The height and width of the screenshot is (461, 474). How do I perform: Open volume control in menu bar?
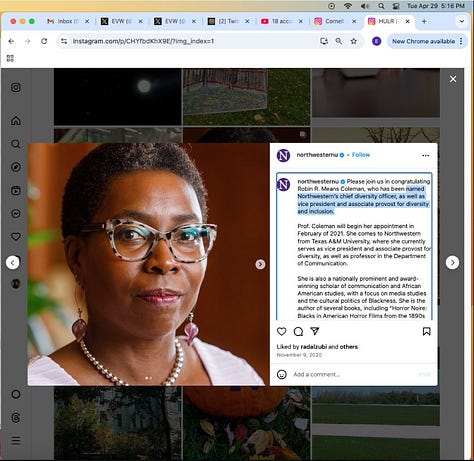coord(365,6)
